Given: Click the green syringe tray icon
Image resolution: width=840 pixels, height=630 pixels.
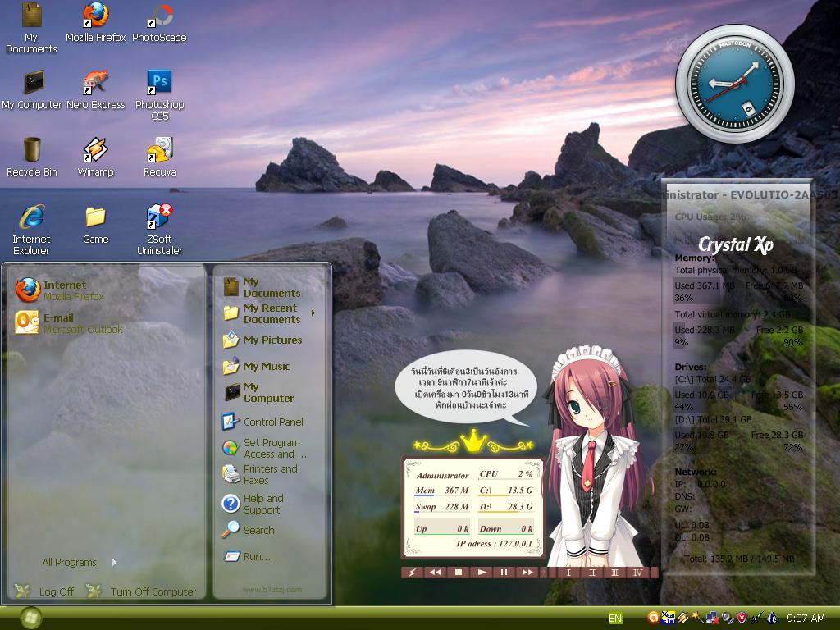Looking at the screenshot, I should 756,619.
